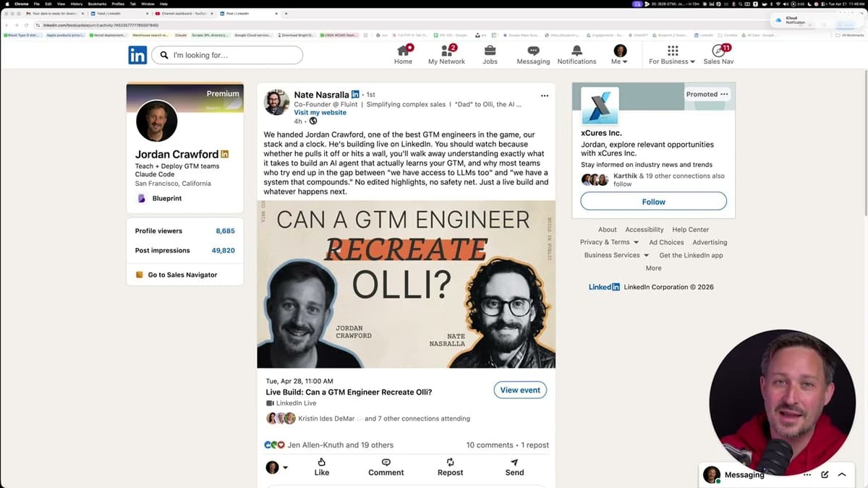Viewport: 868px width, 488px height.
Task: Go to Home in the LinkedIn nav
Action: pos(403,55)
